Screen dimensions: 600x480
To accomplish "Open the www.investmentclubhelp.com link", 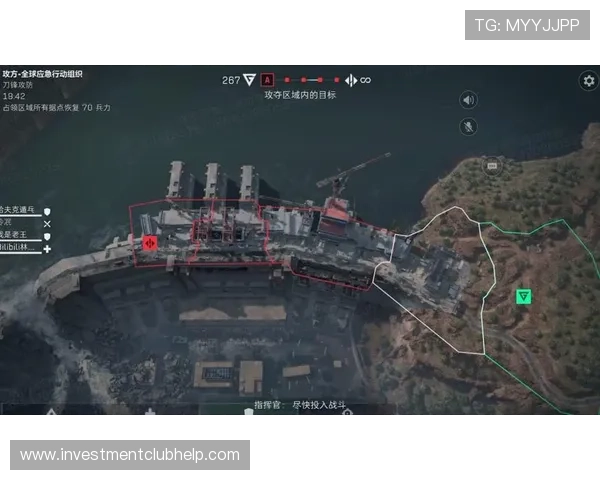I will click(x=130, y=455).
